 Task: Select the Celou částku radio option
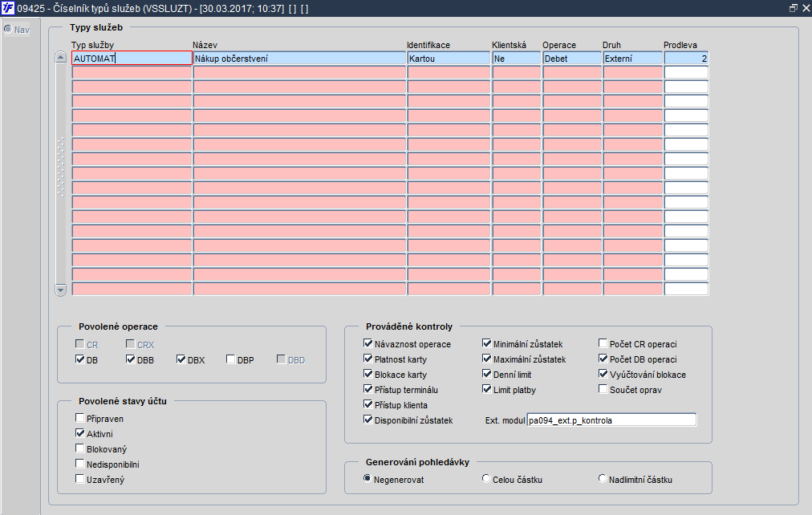485,479
